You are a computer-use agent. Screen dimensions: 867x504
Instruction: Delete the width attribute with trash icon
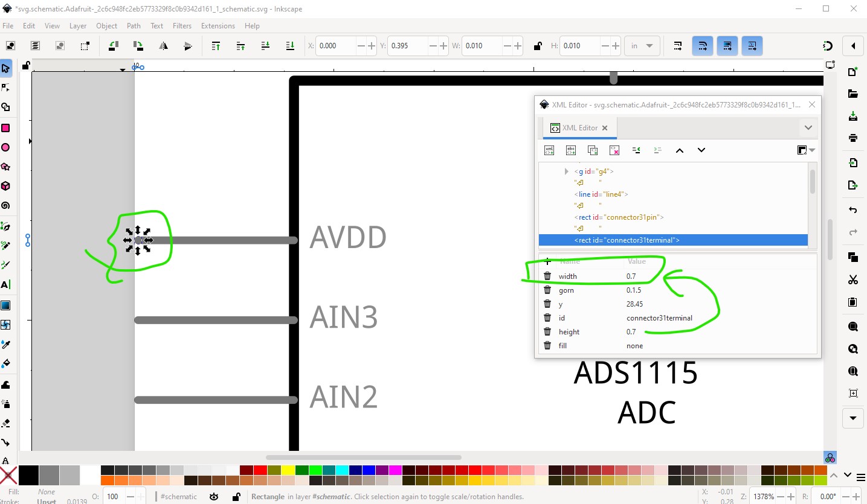tap(547, 276)
